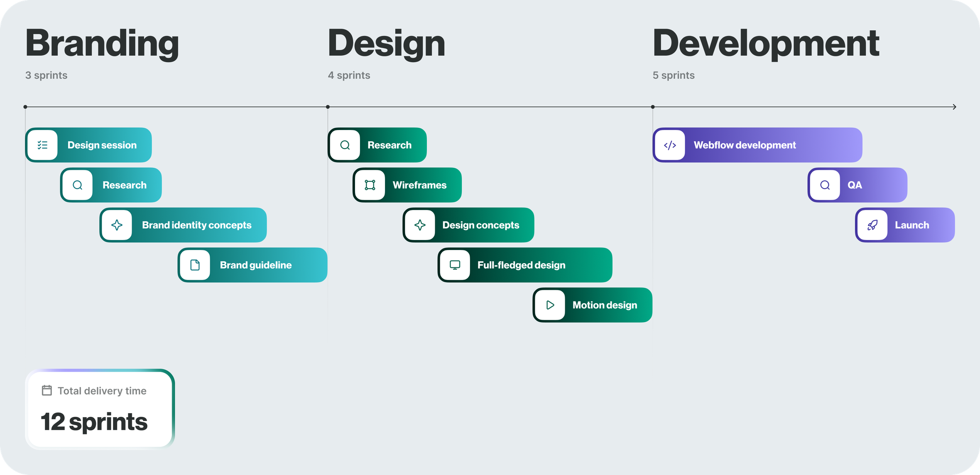Viewport: 980px width, 475px height.
Task: Click the checklist icon on Design session
Action: point(42,145)
